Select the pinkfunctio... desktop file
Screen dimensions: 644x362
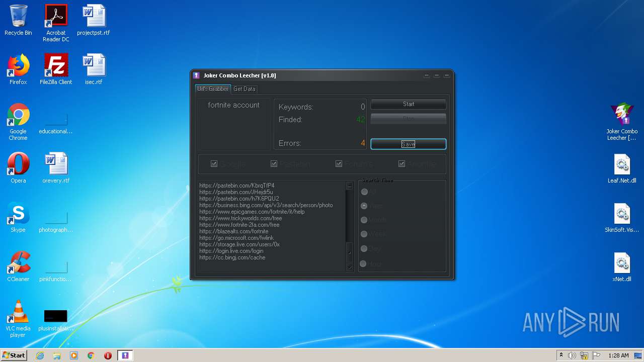[x=56, y=270]
